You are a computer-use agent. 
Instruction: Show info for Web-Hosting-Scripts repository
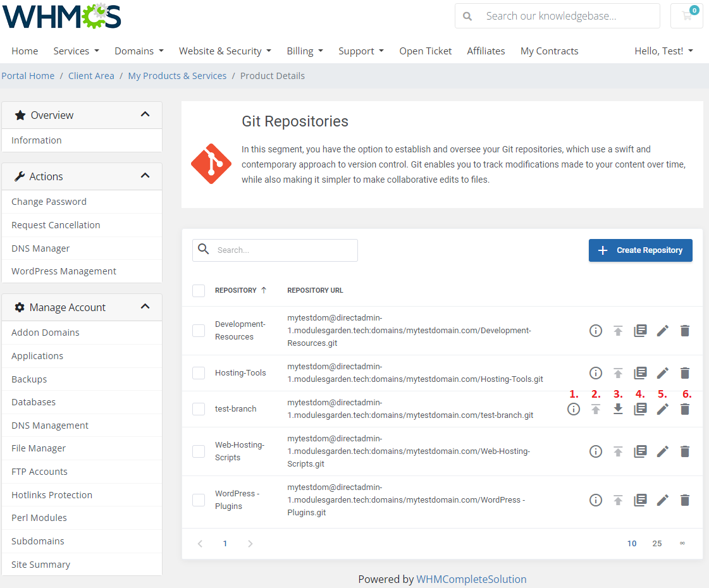click(596, 451)
